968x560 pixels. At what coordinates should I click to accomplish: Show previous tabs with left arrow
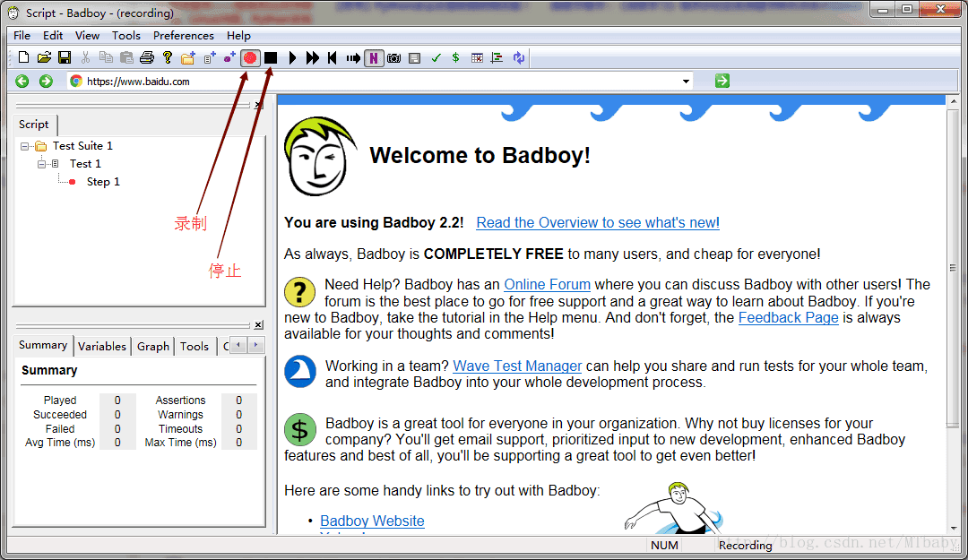(x=239, y=345)
